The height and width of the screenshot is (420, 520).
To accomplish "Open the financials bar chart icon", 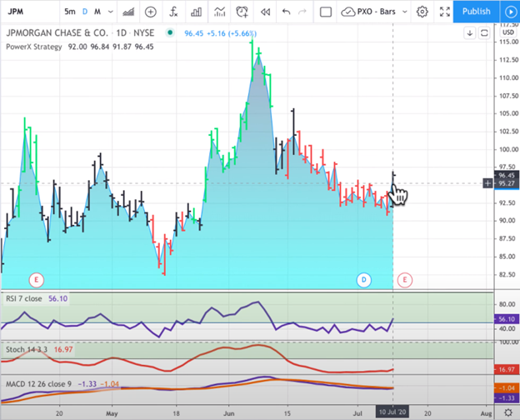I will [197, 12].
